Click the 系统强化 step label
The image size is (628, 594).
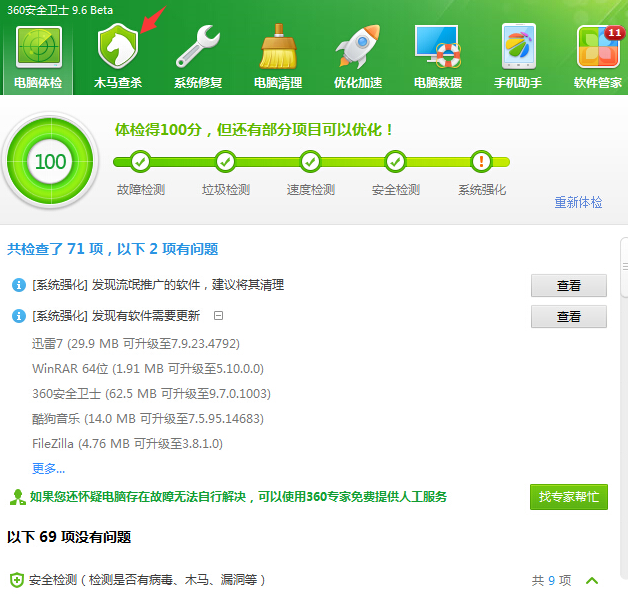click(x=482, y=189)
